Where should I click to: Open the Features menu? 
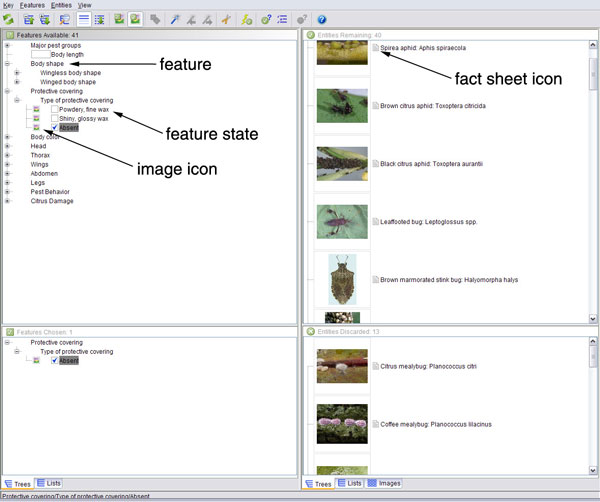tap(33, 5)
